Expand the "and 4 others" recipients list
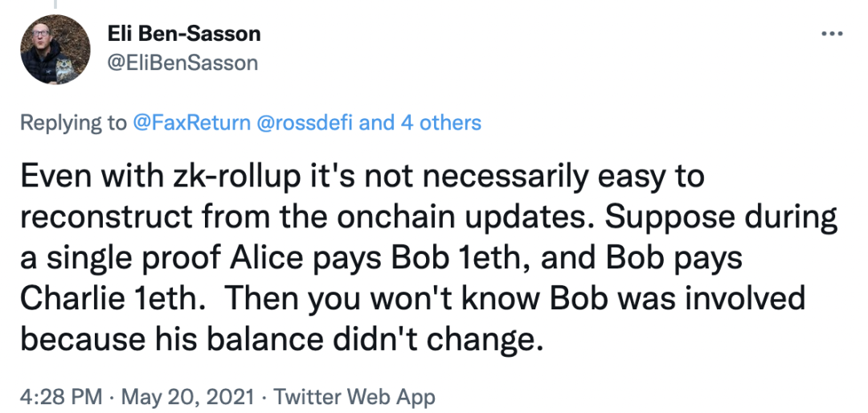Image resolution: width=868 pixels, height=413 pixels. point(420,123)
